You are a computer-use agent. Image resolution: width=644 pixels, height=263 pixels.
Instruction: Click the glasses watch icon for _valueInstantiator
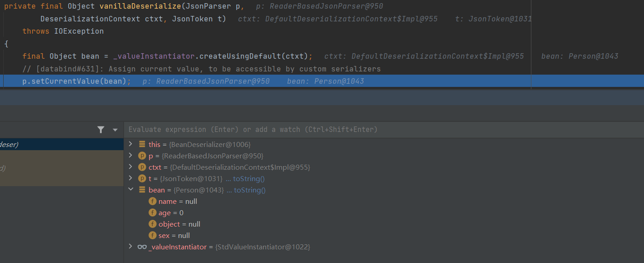(142, 247)
